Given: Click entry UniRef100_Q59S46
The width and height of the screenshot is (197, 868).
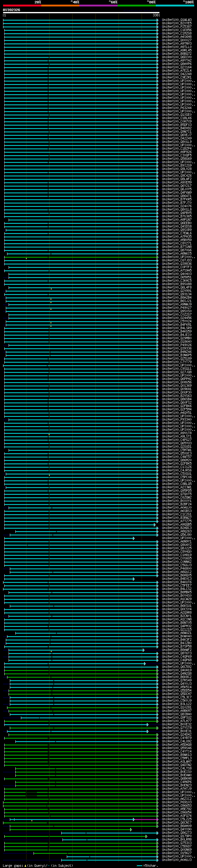Looking at the screenshot, I should click(177, 748).
